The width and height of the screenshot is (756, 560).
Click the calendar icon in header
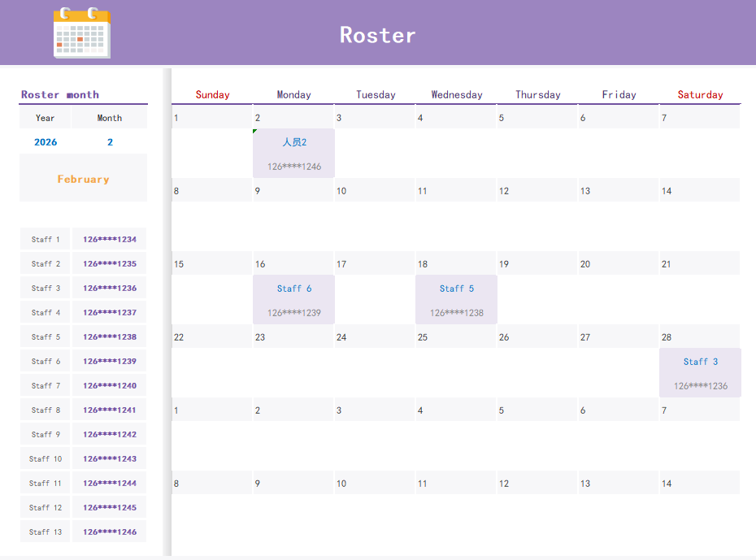(81, 33)
